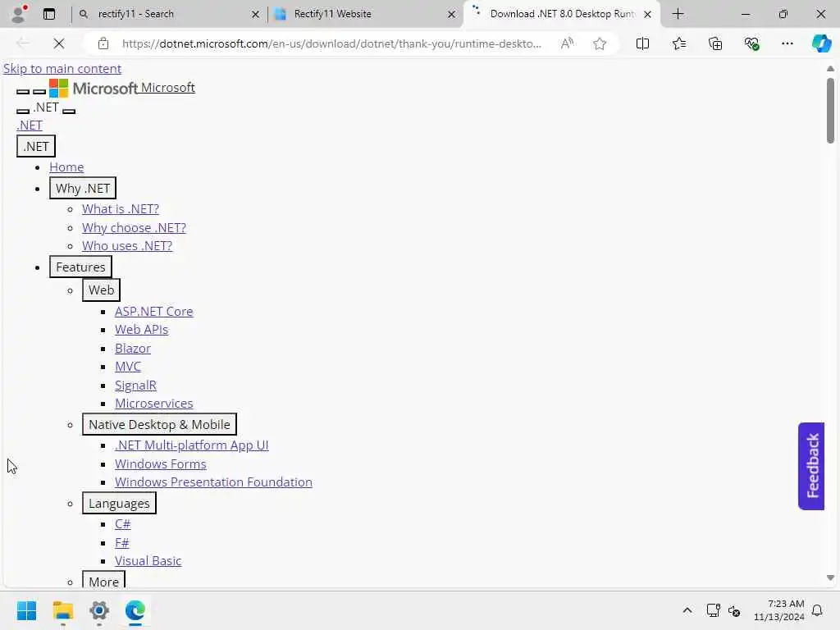Screen dimensions: 840x630
Task: Select the Download .NET 8.0 Desktop Runtime tab
Action: point(563,14)
